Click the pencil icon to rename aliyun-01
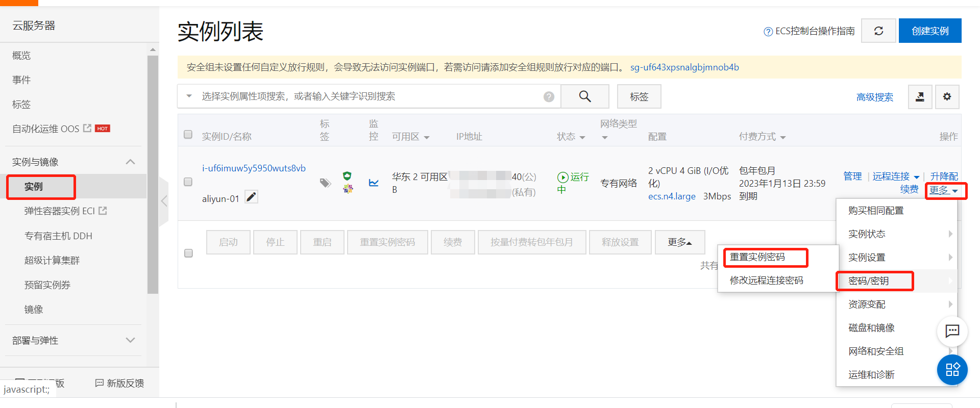 [x=251, y=197]
